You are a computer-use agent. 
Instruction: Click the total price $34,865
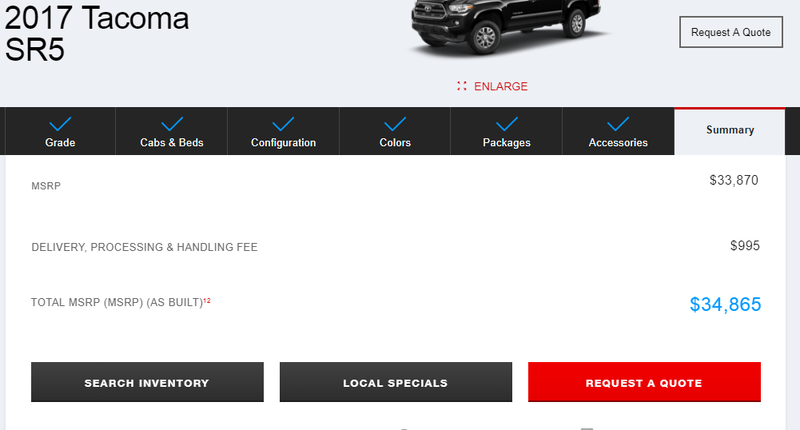point(725,305)
